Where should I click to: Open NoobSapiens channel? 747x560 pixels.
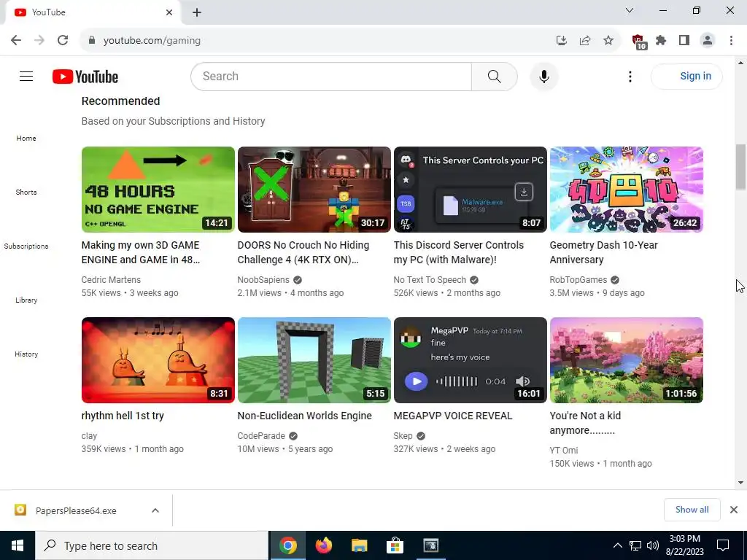pyautogui.click(x=263, y=279)
